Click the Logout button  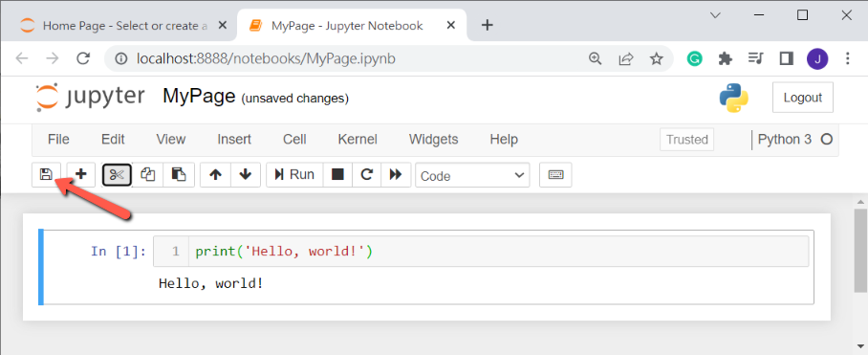[803, 98]
